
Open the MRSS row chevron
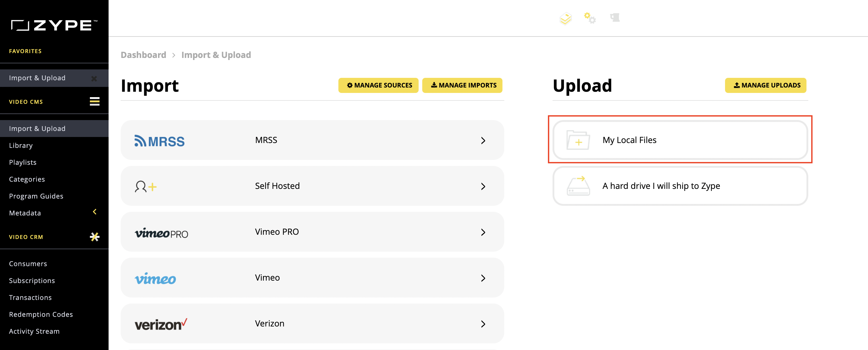pos(483,141)
